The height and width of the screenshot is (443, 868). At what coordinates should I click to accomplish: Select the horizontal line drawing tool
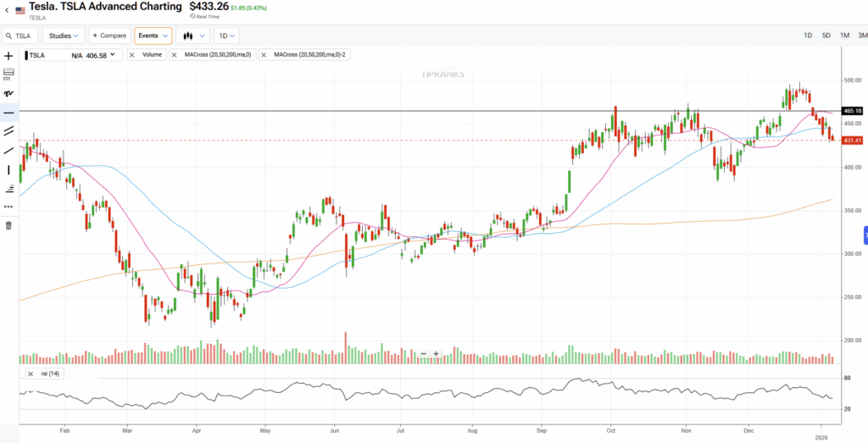click(x=8, y=113)
